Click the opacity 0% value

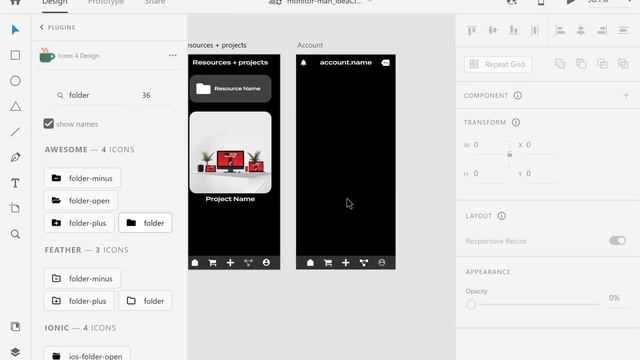click(x=614, y=298)
